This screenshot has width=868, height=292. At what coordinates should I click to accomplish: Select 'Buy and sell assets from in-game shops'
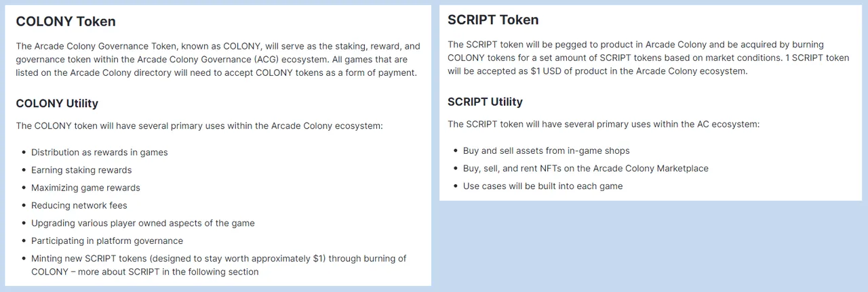(546, 151)
